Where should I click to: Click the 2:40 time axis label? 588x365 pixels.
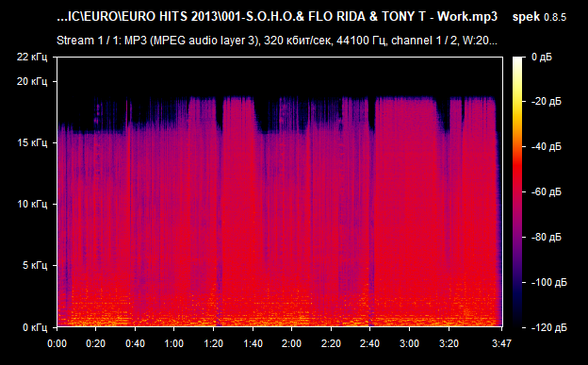pyautogui.click(x=369, y=343)
